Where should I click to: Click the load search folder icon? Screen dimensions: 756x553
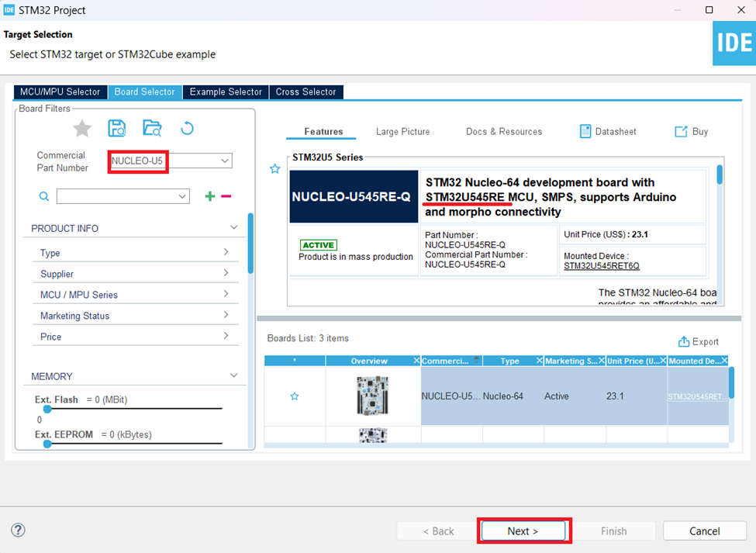[x=152, y=128]
